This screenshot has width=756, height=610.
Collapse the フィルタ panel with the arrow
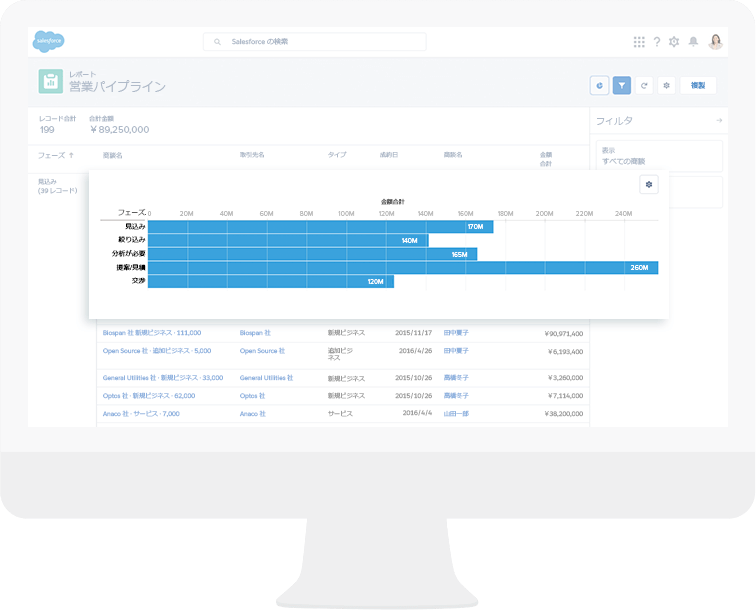click(x=718, y=121)
